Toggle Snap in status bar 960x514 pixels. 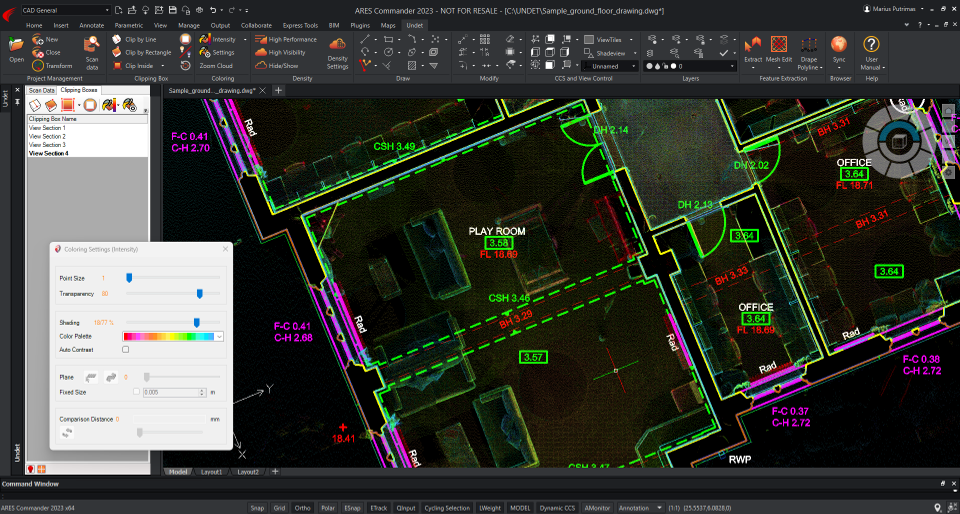point(257,508)
